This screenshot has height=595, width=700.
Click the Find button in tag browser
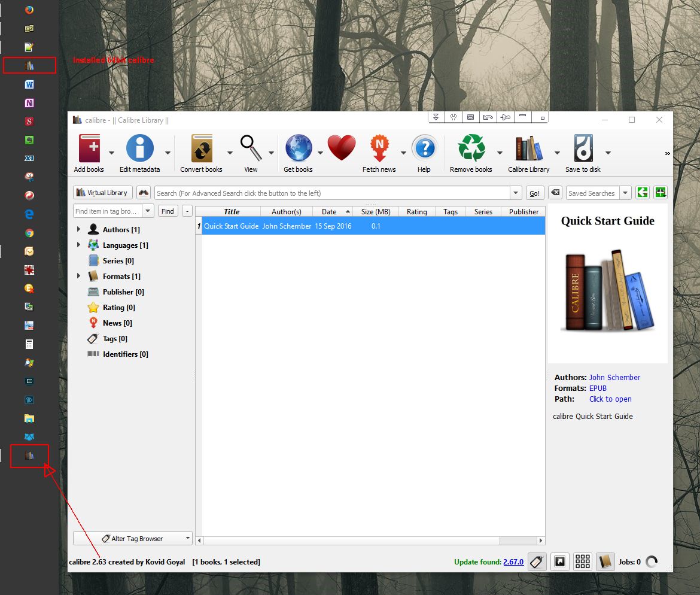[x=168, y=211]
